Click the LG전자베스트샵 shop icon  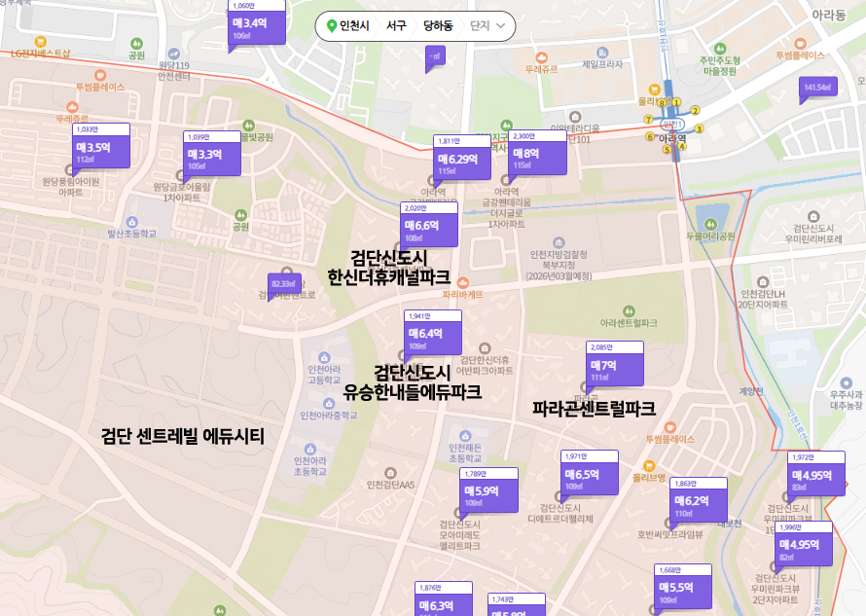click(x=40, y=42)
